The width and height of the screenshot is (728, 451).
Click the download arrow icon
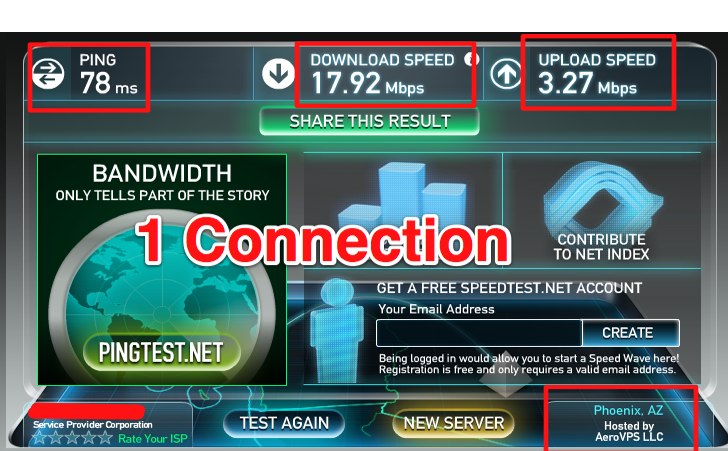278,74
